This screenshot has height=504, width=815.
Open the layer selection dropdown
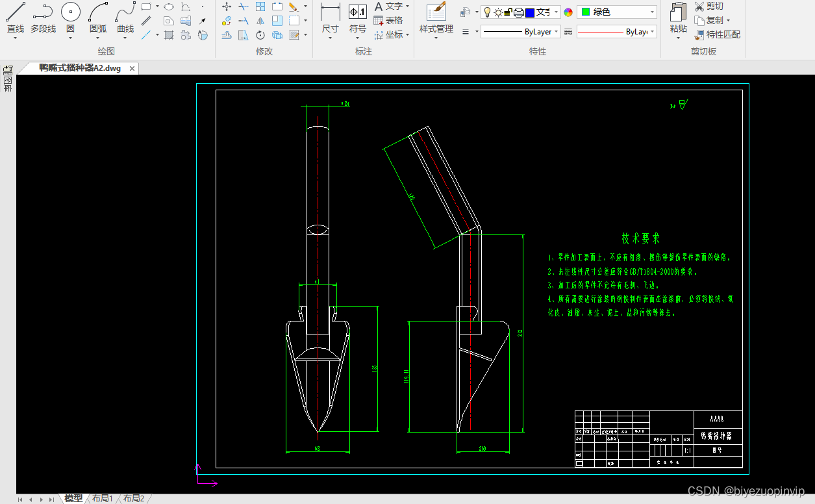click(521, 12)
